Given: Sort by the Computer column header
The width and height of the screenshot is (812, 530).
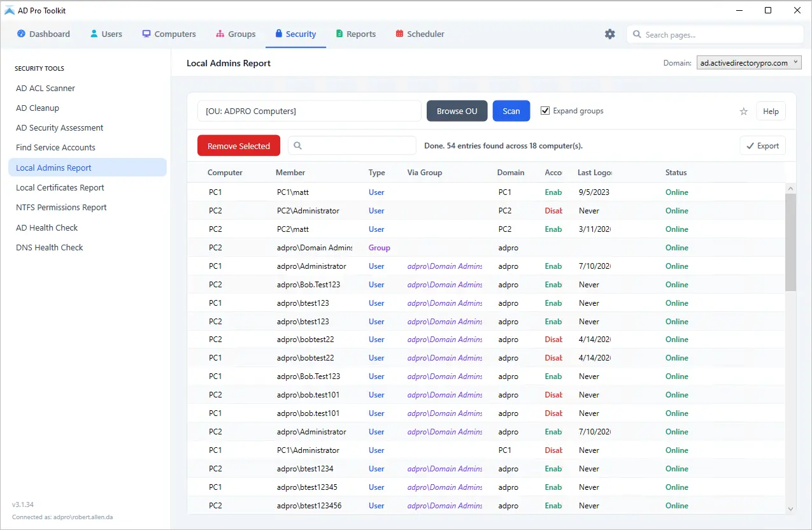Looking at the screenshot, I should [x=225, y=173].
